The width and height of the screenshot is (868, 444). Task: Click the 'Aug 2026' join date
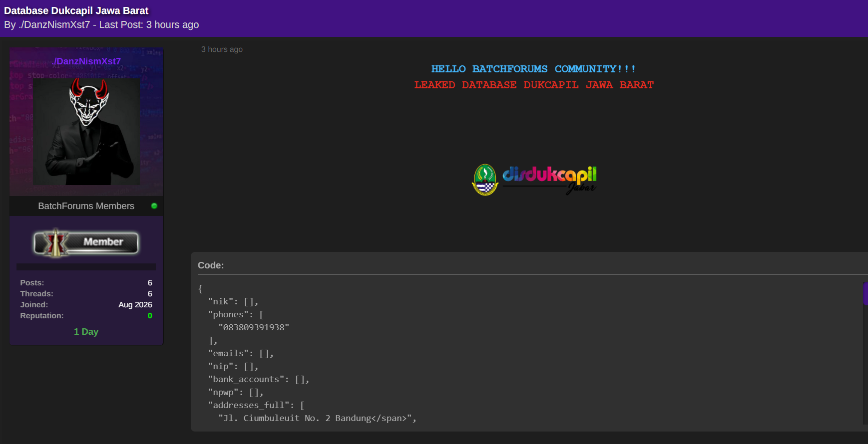pyautogui.click(x=135, y=305)
